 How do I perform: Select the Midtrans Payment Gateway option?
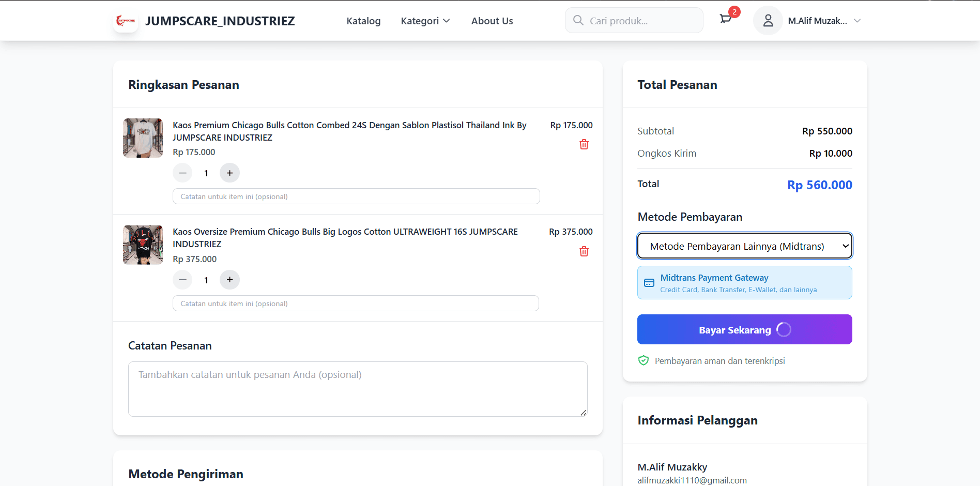[745, 283]
